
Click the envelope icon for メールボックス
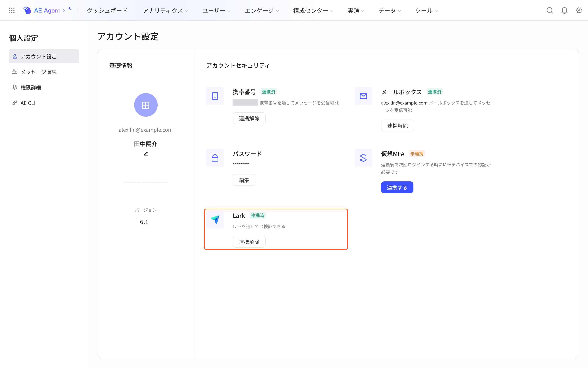(x=363, y=96)
